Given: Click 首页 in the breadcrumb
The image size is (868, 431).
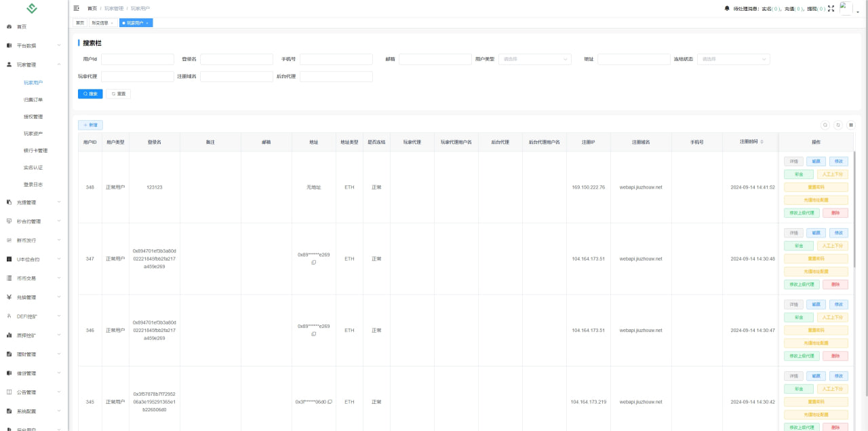Looking at the screenshot, I should pos(92,8).
